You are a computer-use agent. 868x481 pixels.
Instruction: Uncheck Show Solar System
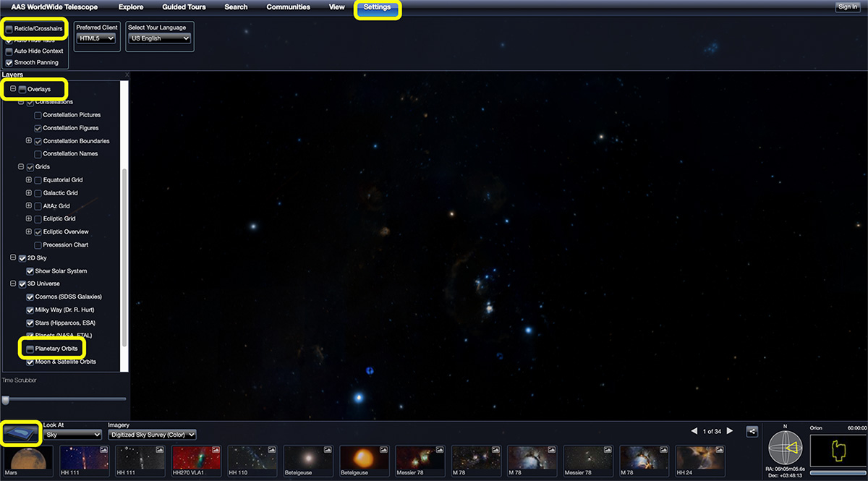(x=30, y=271)
